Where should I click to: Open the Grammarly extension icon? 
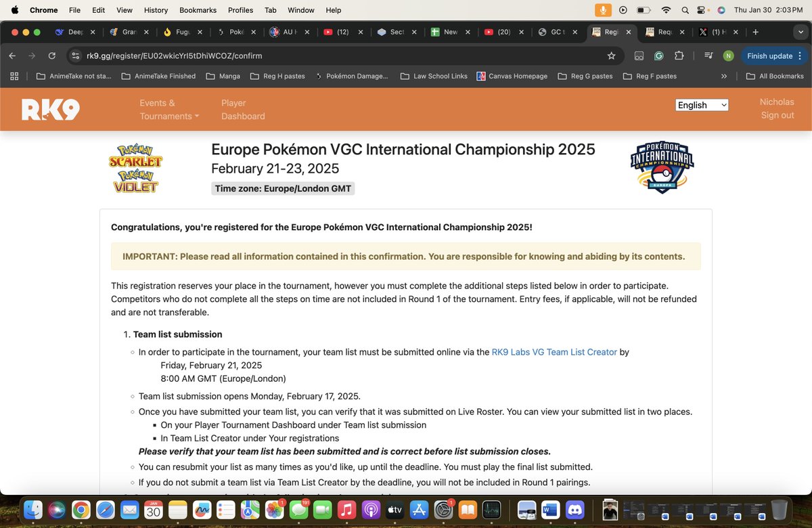pyautogui.click(x=659, y=56)
